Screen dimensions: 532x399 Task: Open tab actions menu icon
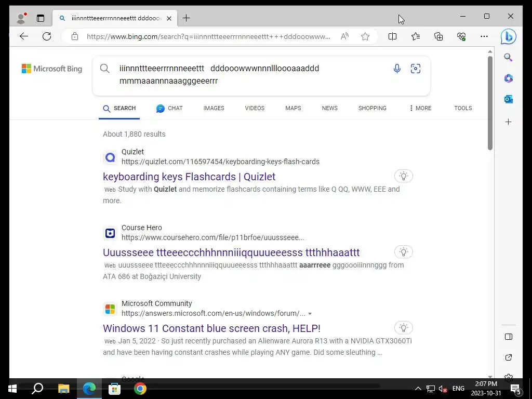tap(41, 18)
